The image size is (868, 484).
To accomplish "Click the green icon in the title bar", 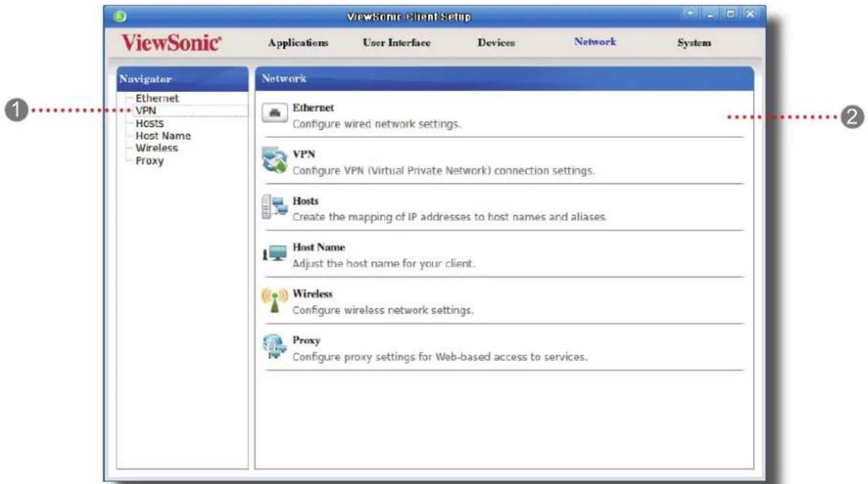I will click(119, 15).
